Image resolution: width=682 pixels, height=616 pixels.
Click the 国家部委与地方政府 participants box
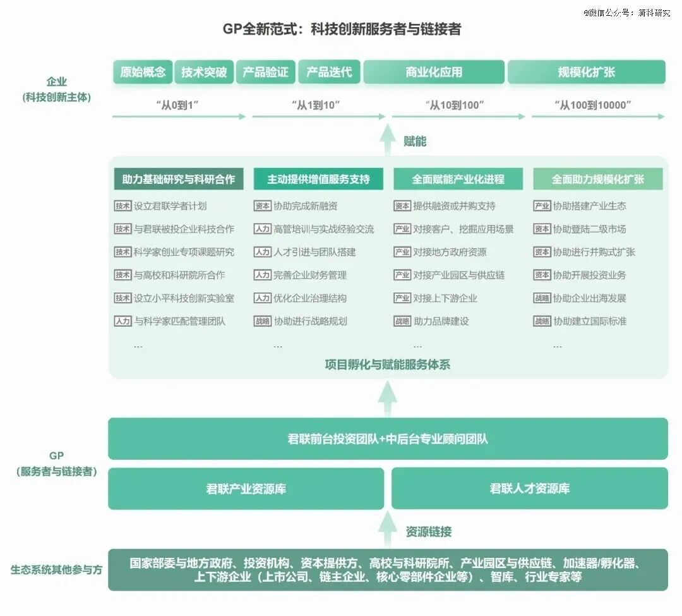388,570
